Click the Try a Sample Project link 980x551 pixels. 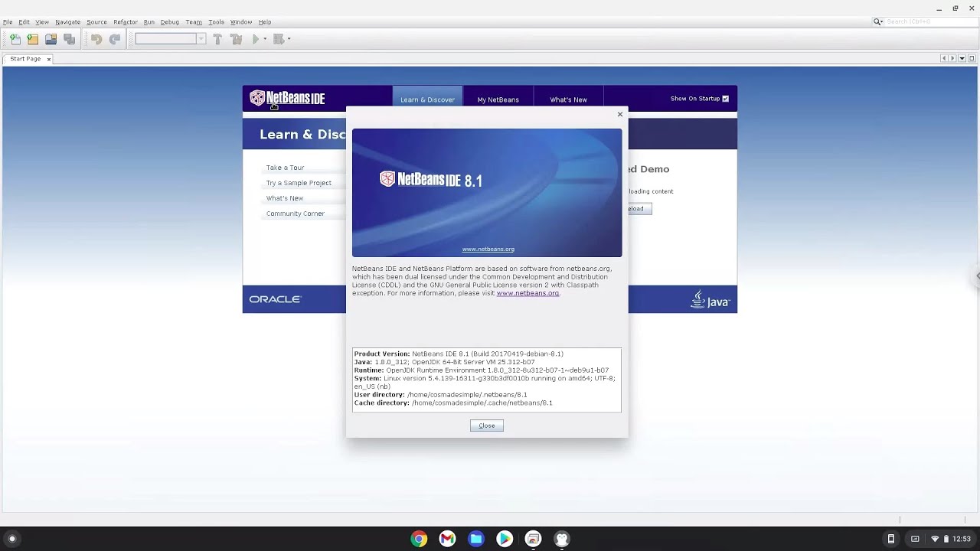(299, 183)
